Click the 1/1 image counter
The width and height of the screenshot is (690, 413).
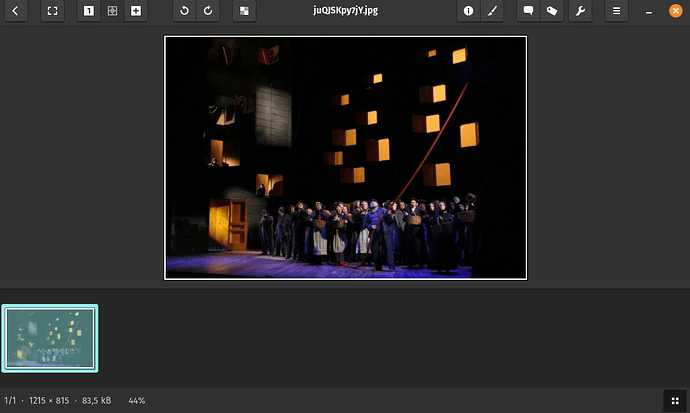coord(10,401)
